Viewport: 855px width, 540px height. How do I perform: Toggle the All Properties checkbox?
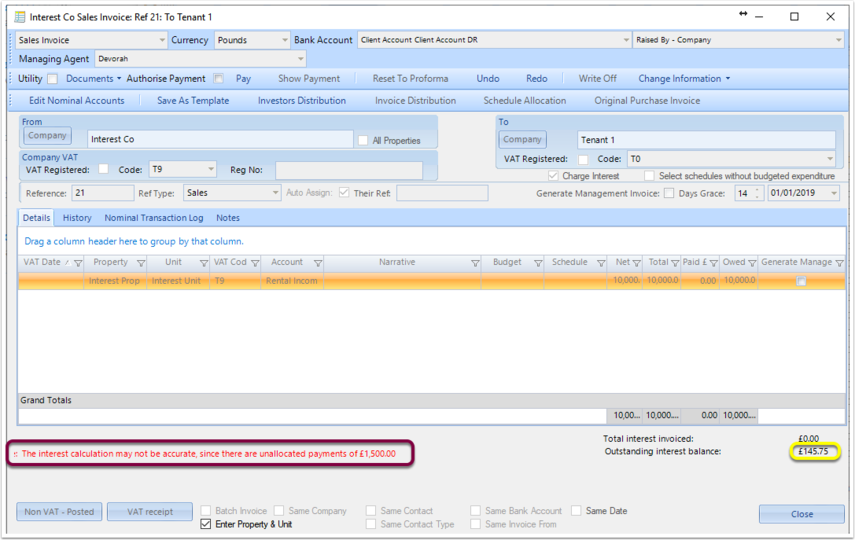363,140
